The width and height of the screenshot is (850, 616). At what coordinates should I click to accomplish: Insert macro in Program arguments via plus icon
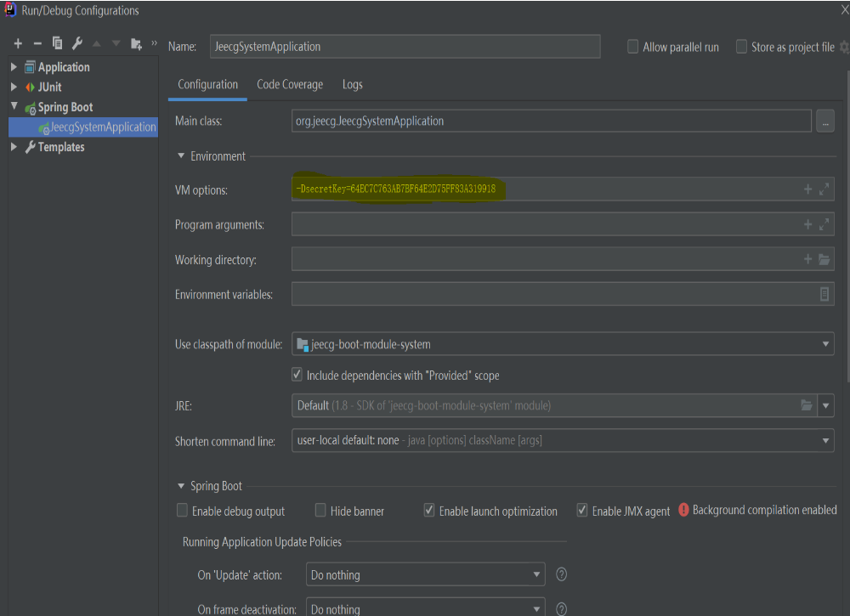coord(807,223)
